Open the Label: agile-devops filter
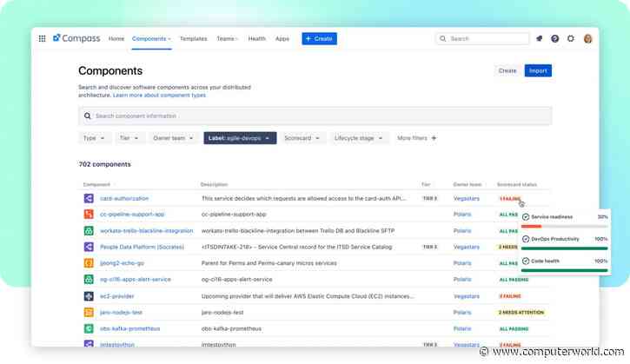Screen dimensions: 630x364 [x=240, y=138]
